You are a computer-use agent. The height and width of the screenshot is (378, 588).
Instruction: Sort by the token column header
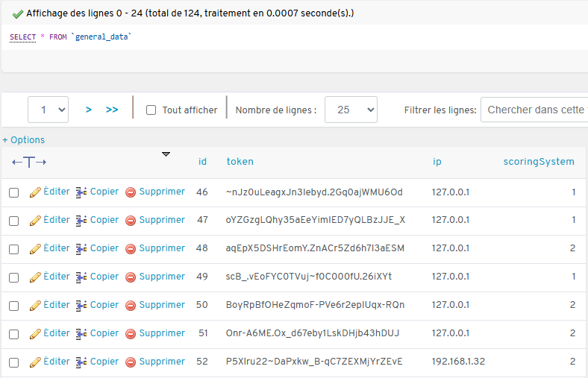240,162
